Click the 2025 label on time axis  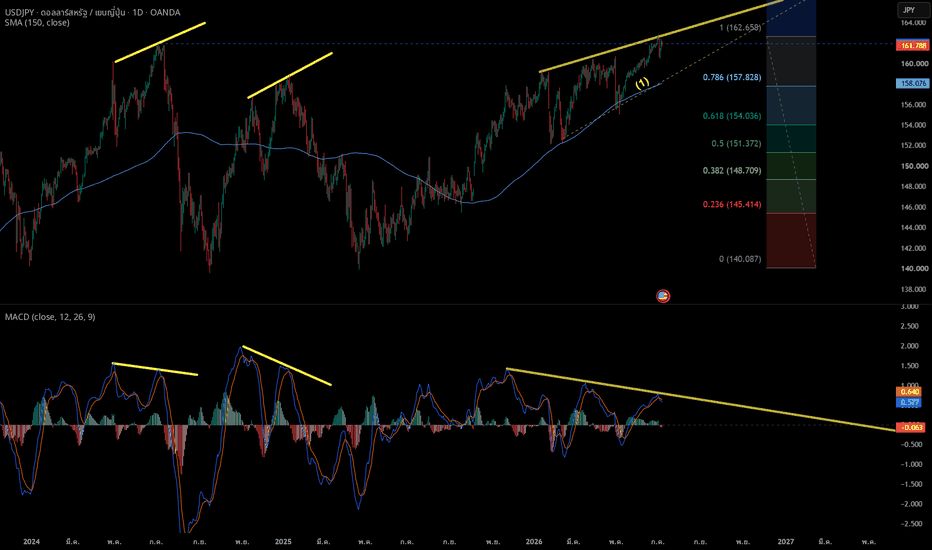pyautogui.click(x=283, y=542)
